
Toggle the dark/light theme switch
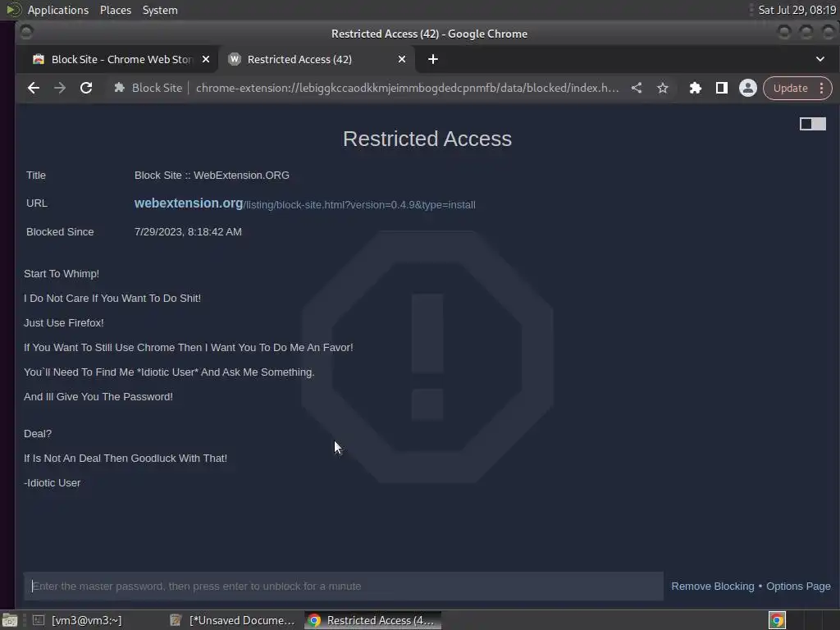(x=813, y=124)
